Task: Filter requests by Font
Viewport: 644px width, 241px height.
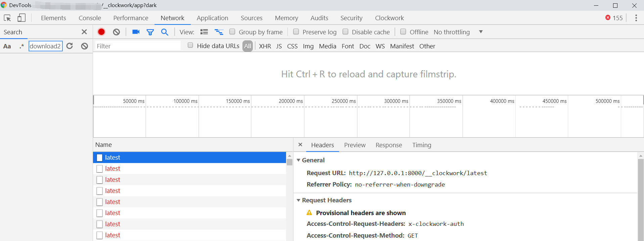Action: pyautogui.click(x=348, y=46)
